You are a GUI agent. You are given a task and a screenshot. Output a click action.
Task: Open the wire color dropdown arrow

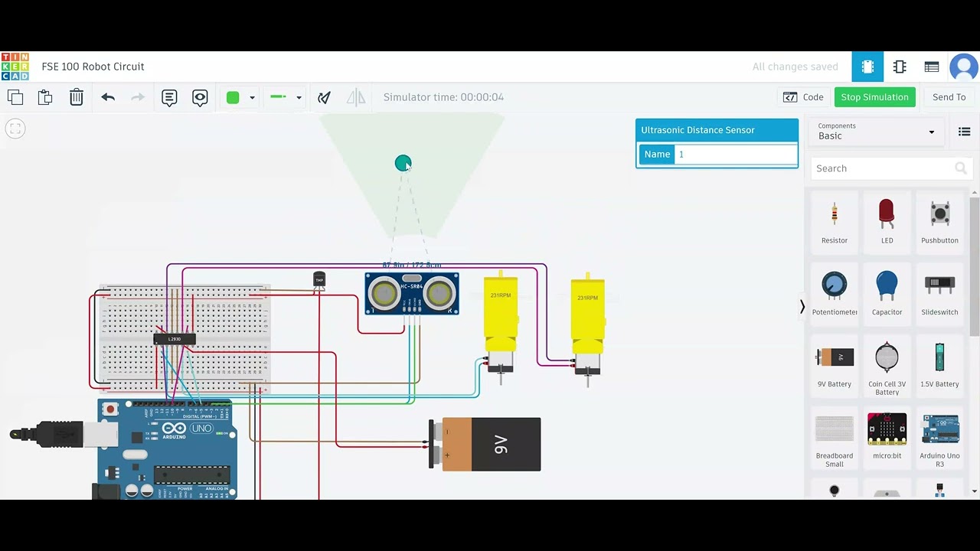252,98
